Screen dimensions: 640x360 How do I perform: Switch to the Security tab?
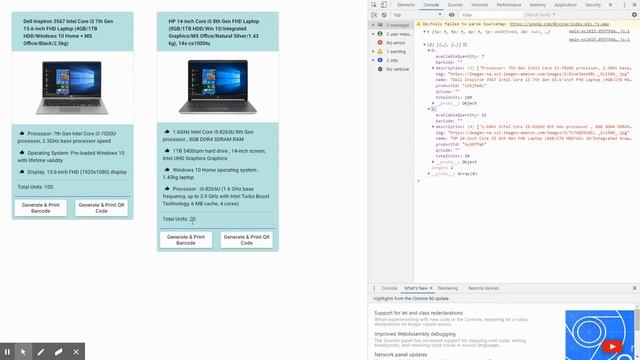click(x=593, y=5)
